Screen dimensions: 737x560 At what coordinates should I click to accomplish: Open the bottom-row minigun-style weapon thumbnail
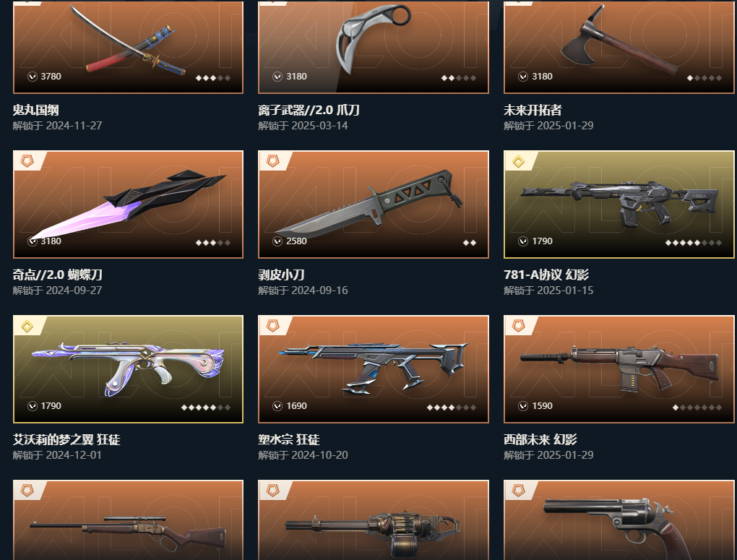coord(374,520)
